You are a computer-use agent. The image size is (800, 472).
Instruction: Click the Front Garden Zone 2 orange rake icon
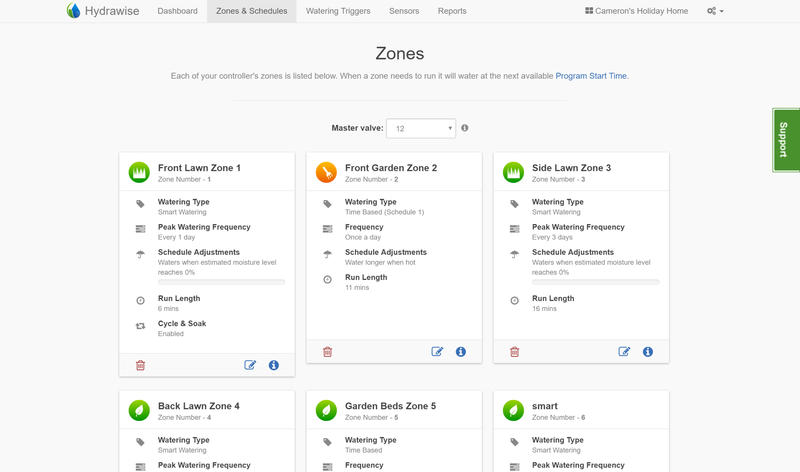[x=326, y=172]
